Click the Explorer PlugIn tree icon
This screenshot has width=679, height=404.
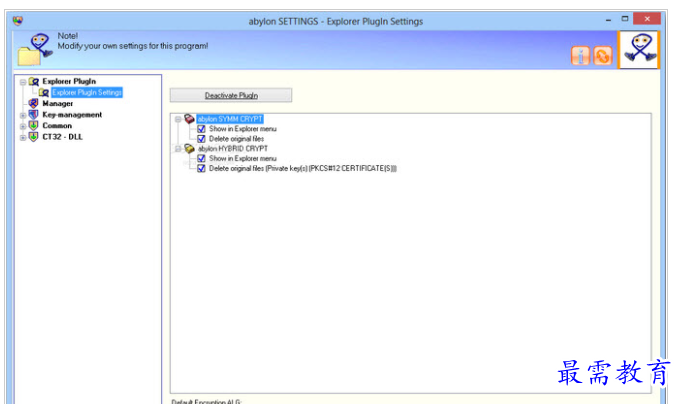point(34,81)
